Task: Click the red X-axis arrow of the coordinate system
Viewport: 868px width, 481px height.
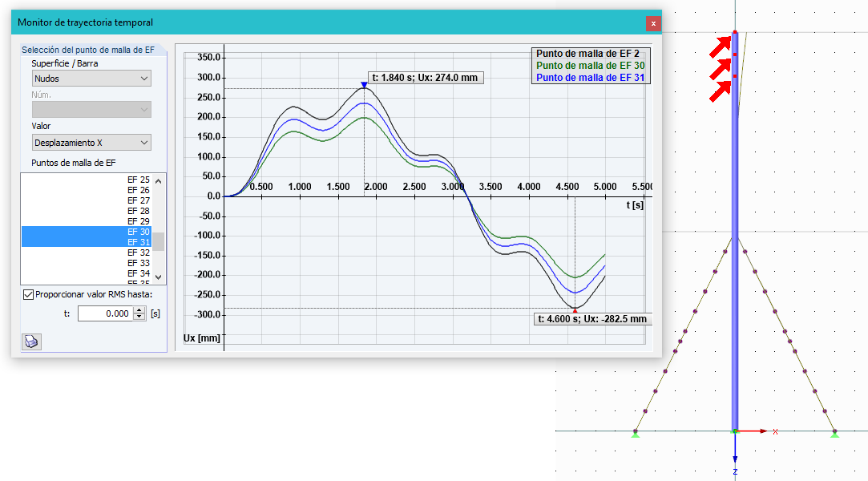Action: (761, 430)
